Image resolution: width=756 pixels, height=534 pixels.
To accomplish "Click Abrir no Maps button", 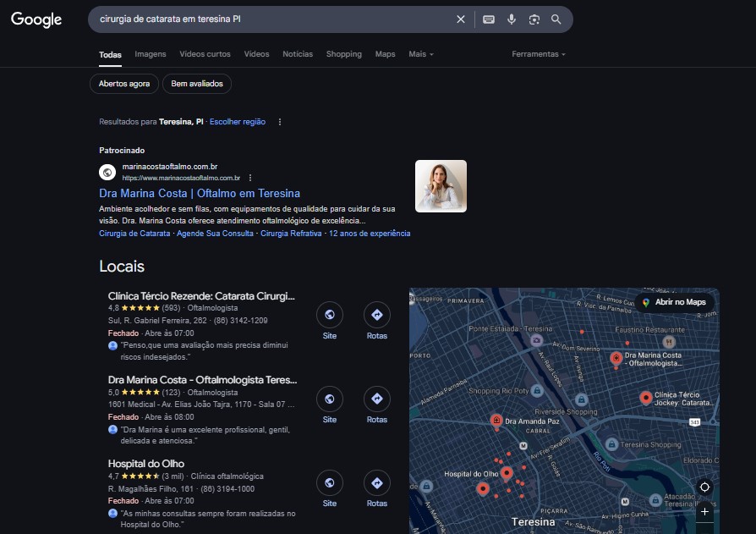I will (675, 302).
